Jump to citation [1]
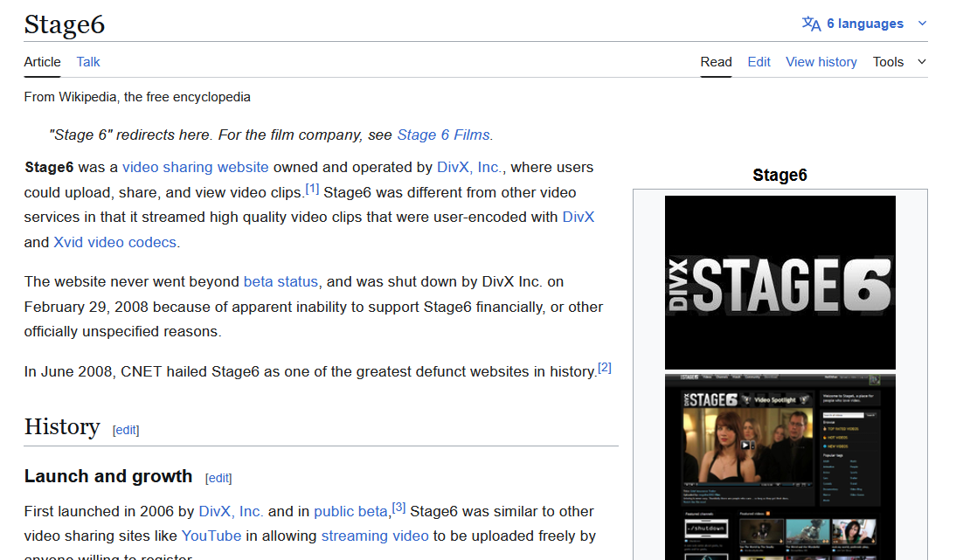 tap(312, 189)
